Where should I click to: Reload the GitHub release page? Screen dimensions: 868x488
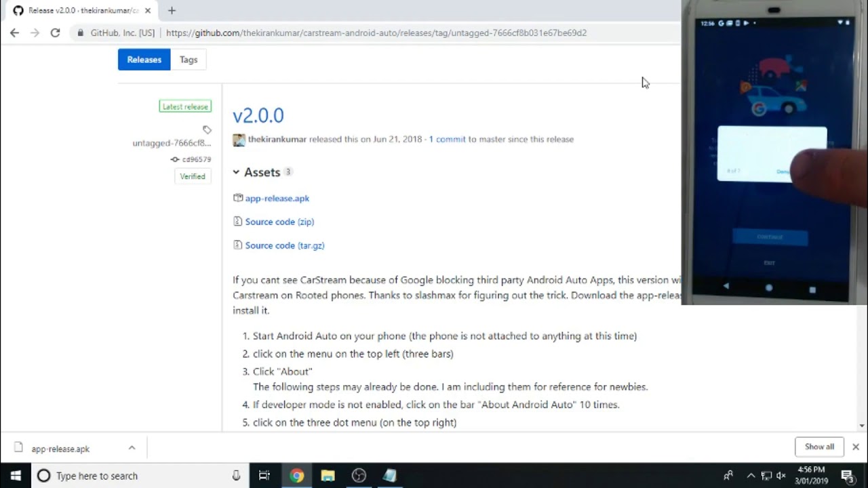pyautogui.click(x=55, y=33)
